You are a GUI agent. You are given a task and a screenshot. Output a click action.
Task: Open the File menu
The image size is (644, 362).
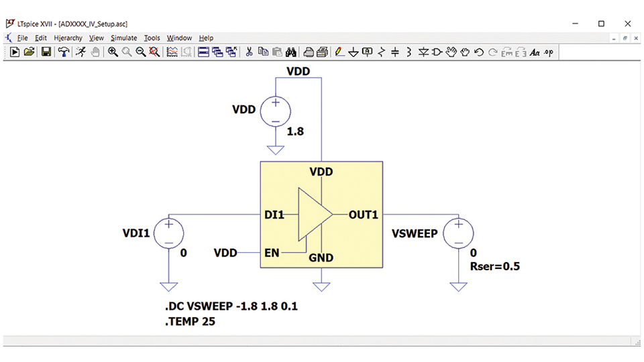tap(23, 38)
